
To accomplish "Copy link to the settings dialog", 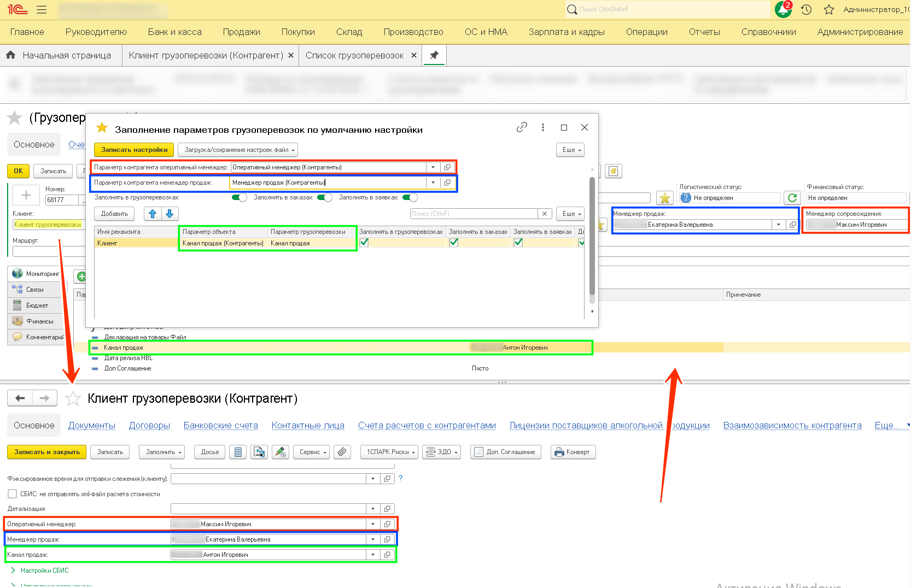I will coord(522,127).
